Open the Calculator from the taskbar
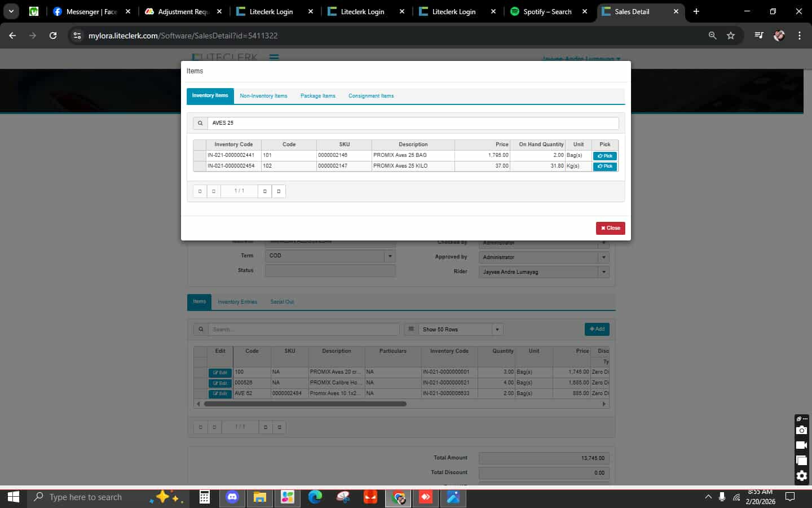This screenshot has height=508, width=812. pos(205,497)
